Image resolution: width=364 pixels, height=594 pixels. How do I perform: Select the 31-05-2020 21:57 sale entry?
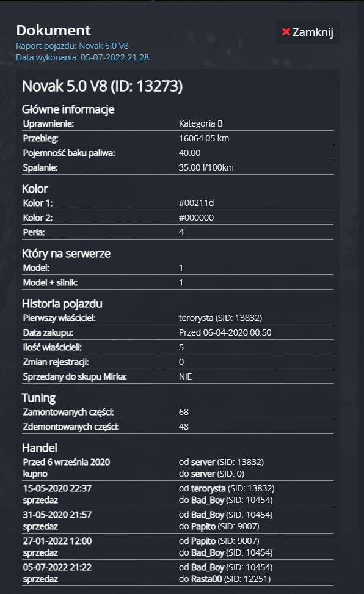pyautogui.click(x=178, y=521)
